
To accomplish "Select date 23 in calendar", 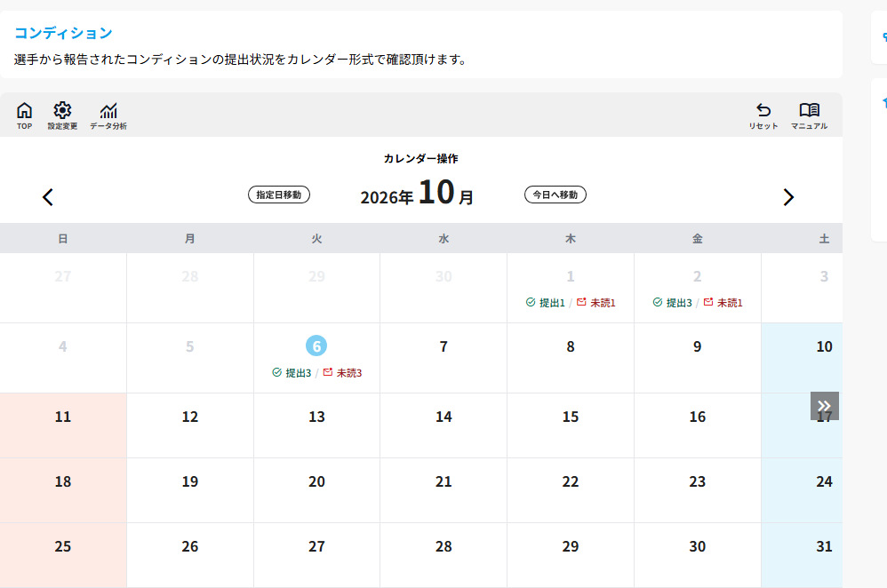I will tap(698, 481).
